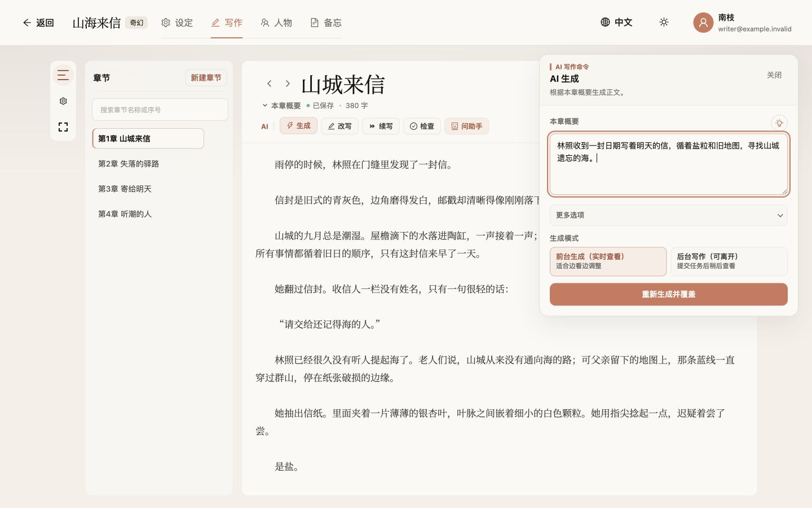812x508 pixels.
Task: Click the chapter title 山城来信 heading
Action: pos(343,85)
